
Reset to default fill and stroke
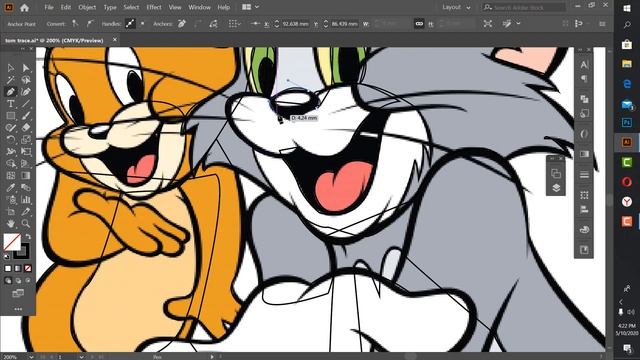coord(7,257)
